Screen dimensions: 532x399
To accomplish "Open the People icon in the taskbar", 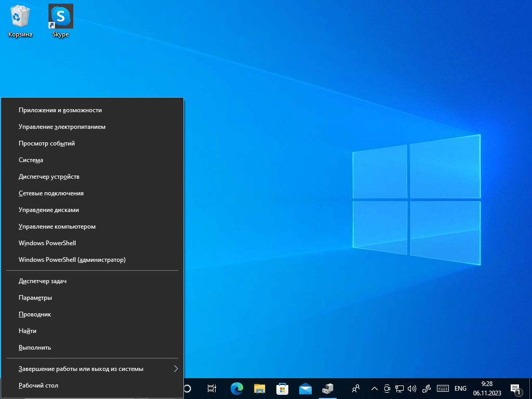I will tap(355, 389).
